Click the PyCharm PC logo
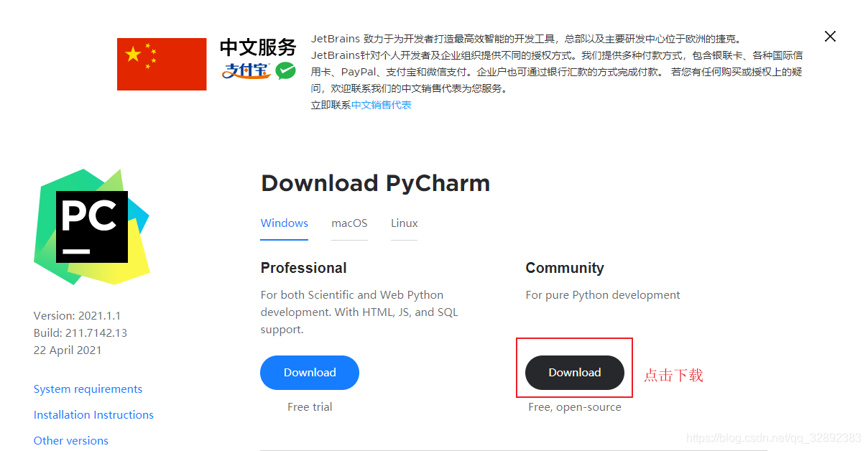868x451 pixels. (x=92, y=227)
